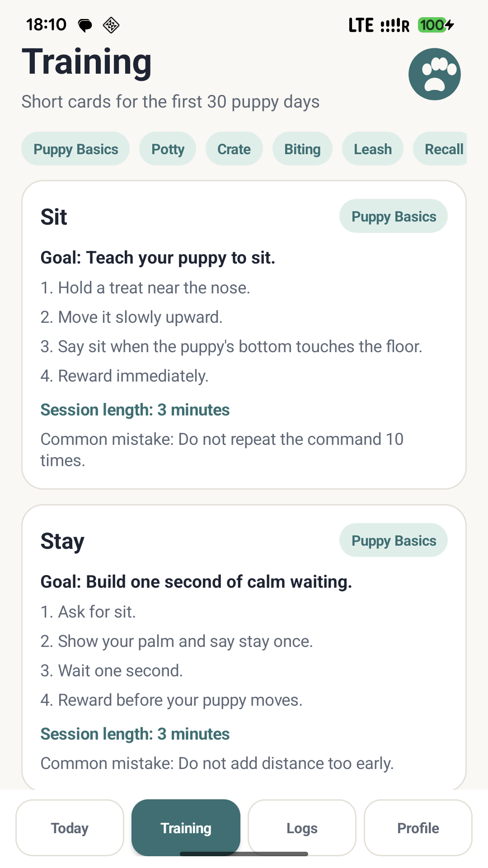Open the Stay training card
This screenshot has width=488, height=868.
tap(244, 646)
